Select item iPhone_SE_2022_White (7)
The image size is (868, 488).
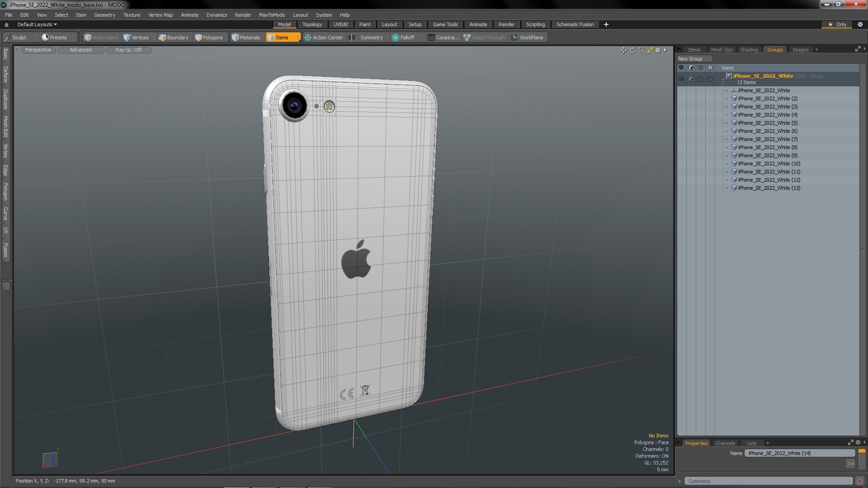[768, 139]
